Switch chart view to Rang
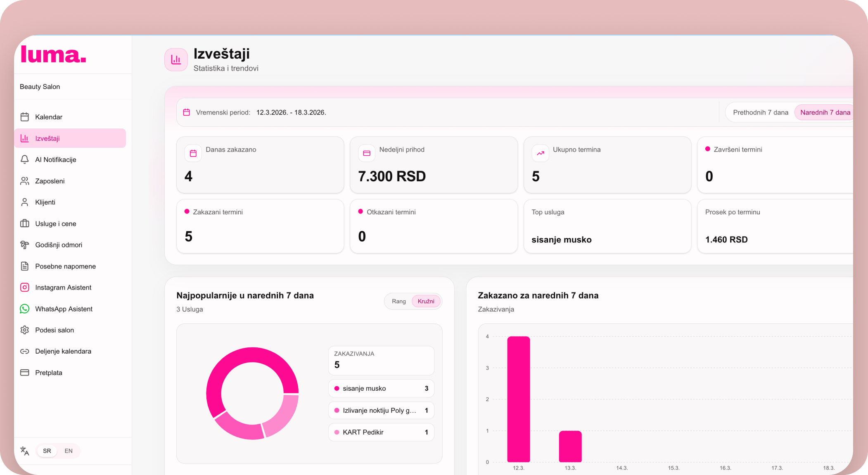 (398, 302)
